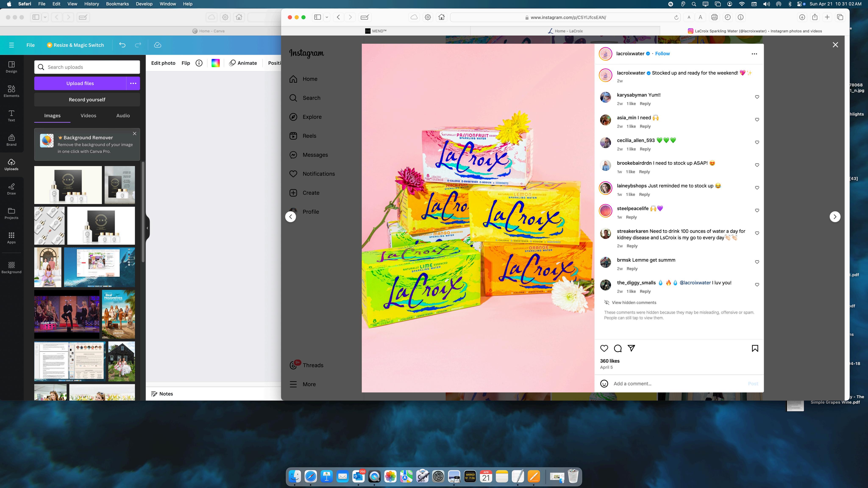Viewport: 868px width, 488px height.
Task: Open emoji picker in comment box
Action: (604, 384)
